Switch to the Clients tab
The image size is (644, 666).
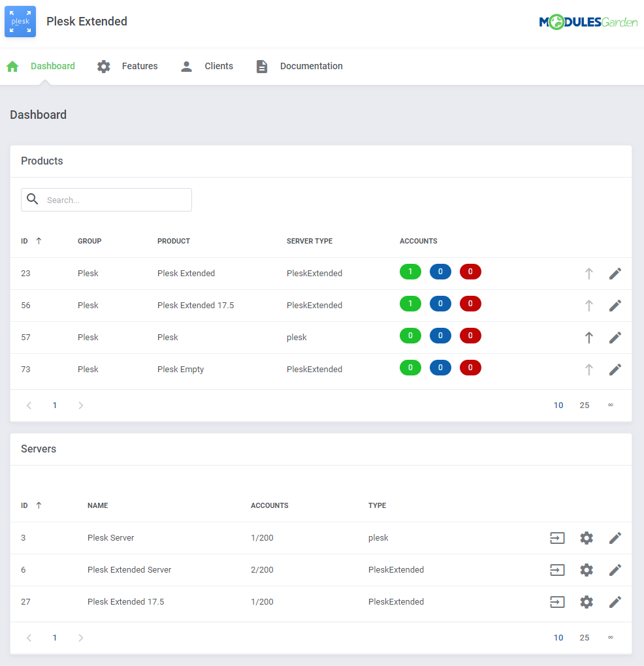pyautogui.click(x=219, y=66)
